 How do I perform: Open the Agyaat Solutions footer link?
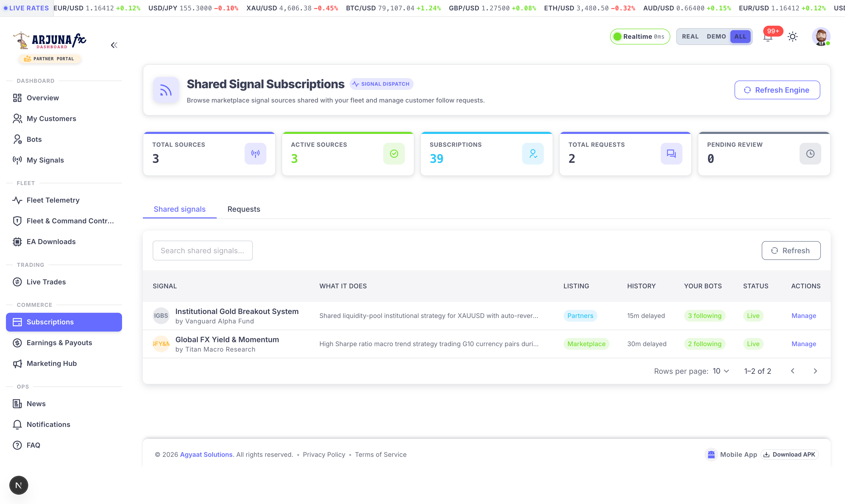coord(206,455)
